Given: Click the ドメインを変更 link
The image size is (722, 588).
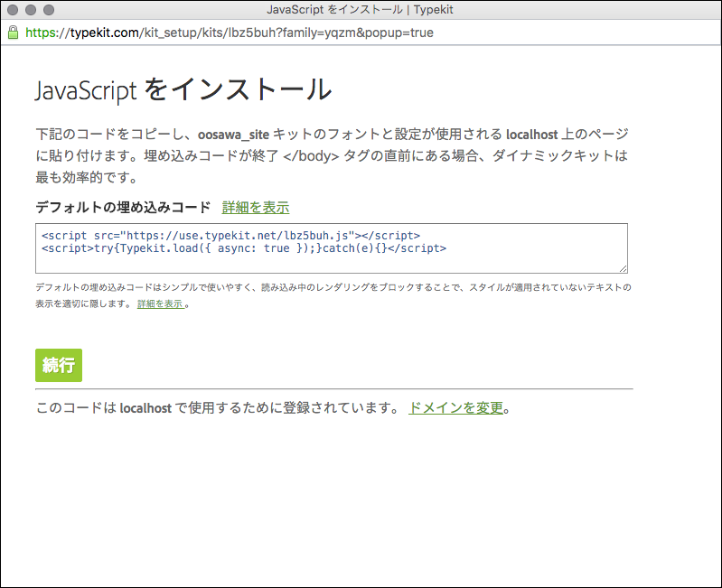Looking at the screenshot, I should click(455, 407).
